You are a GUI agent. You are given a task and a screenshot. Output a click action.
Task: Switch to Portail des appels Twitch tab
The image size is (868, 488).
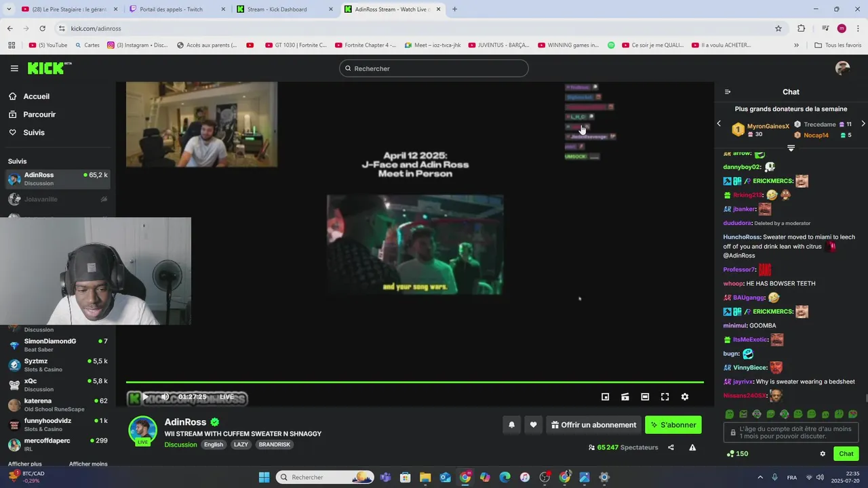coord(176,9)
